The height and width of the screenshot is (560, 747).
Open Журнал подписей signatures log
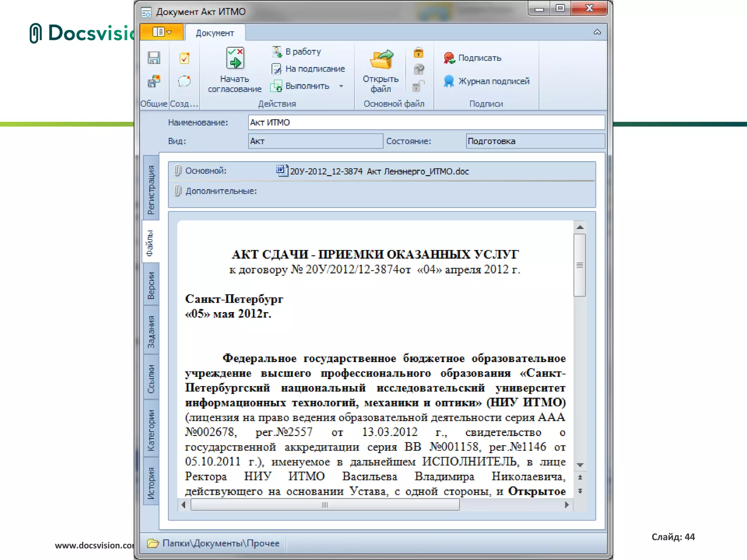tap(486, 81)
